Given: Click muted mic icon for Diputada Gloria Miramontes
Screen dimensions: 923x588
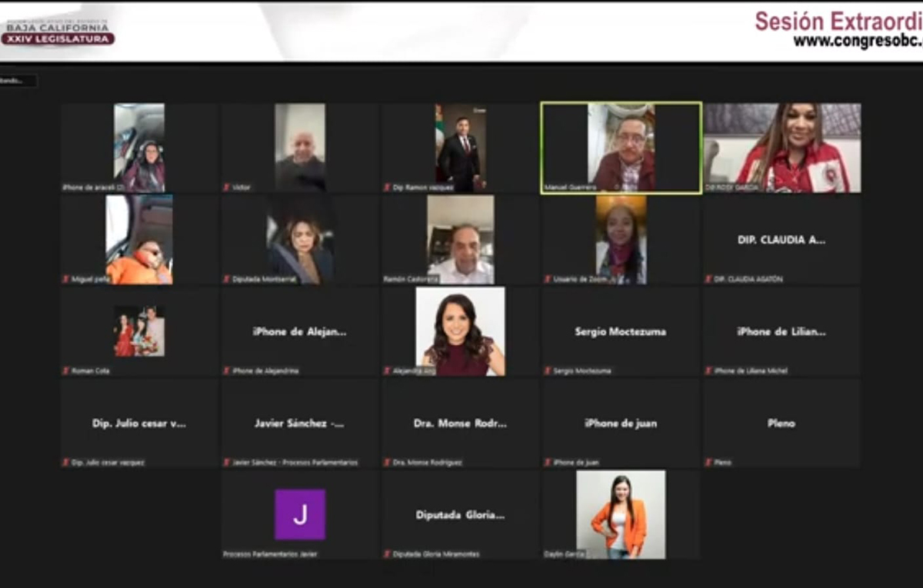Looking at the screenshot, I should (x=387, y=553).
